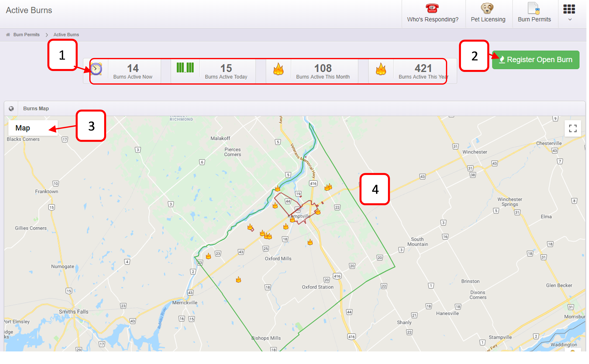Click double flame marker east of Highway 416
This screenshot has height=364, width=589.
point(328,187)
